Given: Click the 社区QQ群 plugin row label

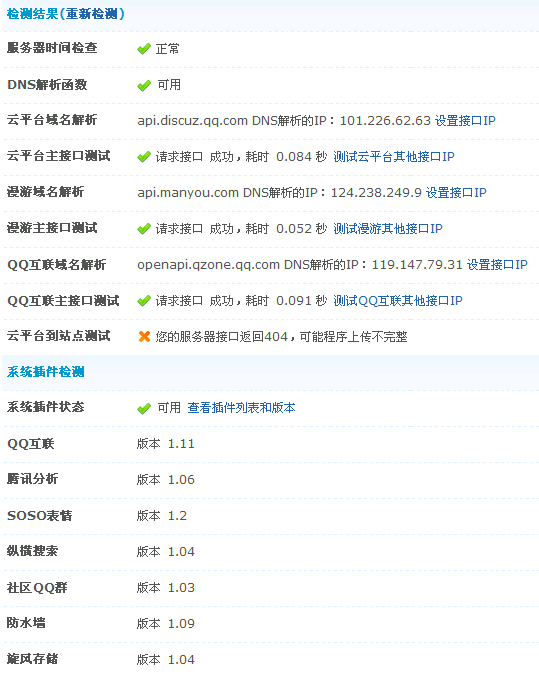Looking at the screenshot, I should [x=37, y=588].
